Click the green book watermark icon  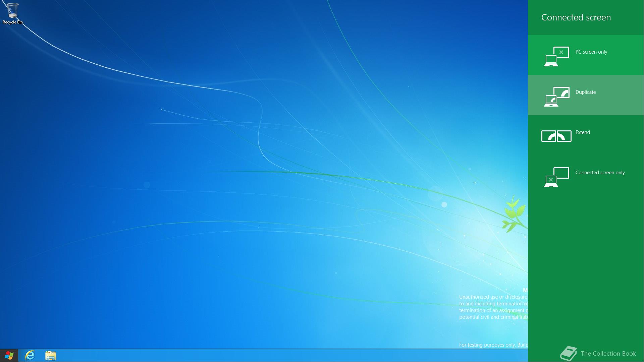point(568,354)
